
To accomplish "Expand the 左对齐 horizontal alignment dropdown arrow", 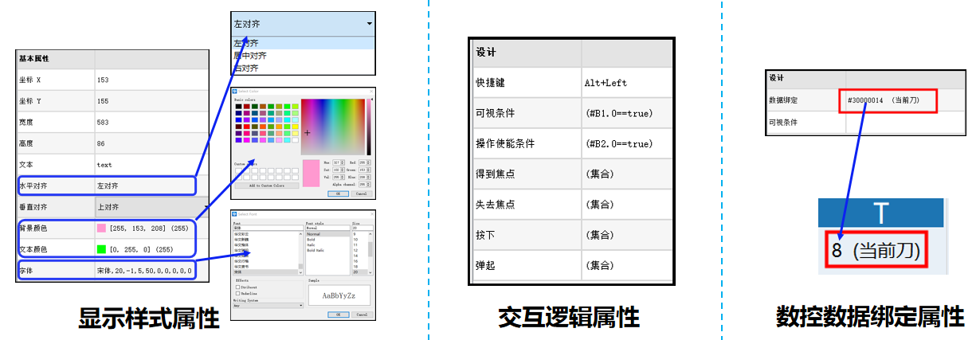I will pyautogui.click(x=369, y=24).
